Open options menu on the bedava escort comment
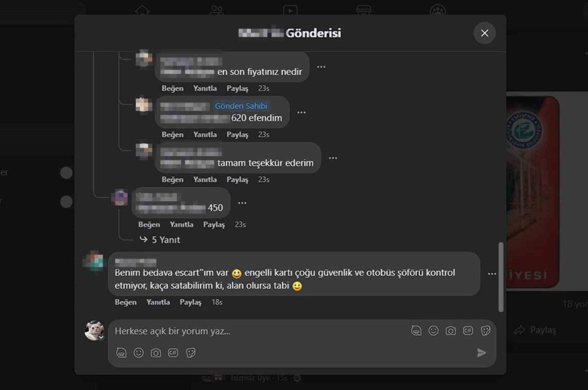 492,274
